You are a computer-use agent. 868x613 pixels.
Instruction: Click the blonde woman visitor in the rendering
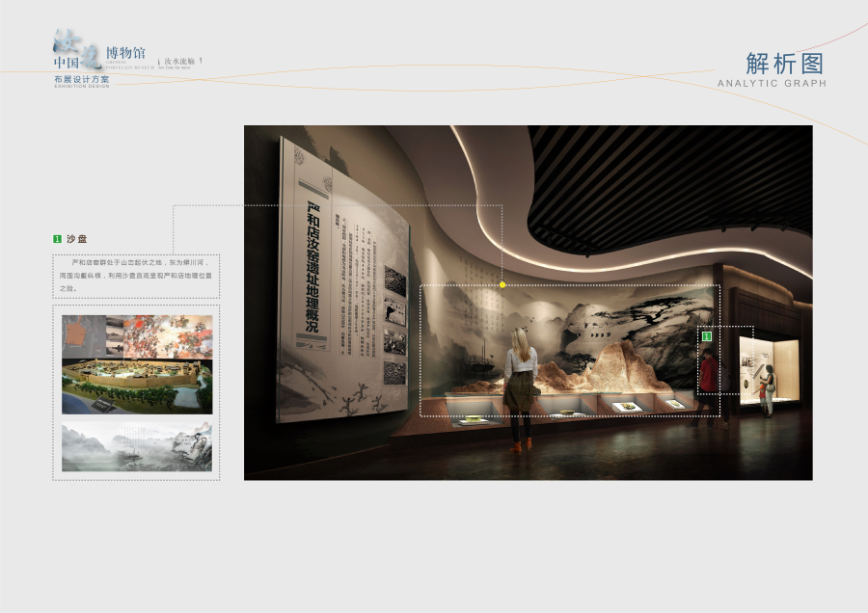point(520,386)
